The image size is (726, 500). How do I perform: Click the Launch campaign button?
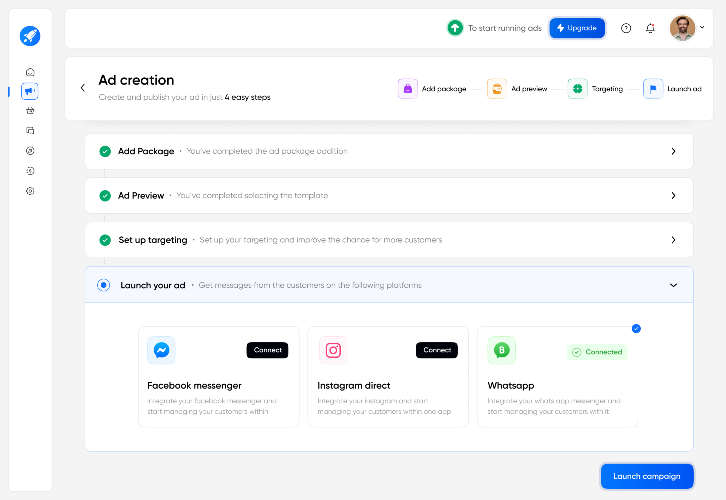coord(647,476)
